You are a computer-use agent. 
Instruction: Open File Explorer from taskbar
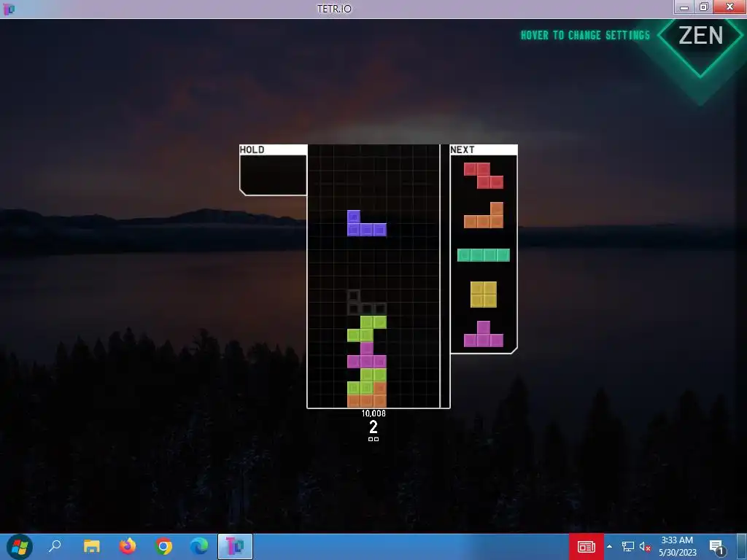91,546
